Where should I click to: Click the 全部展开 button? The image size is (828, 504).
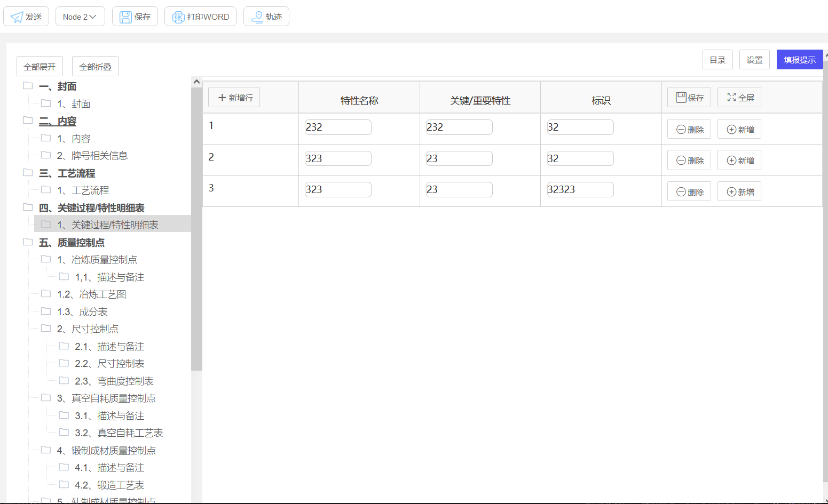click(40, 67)
